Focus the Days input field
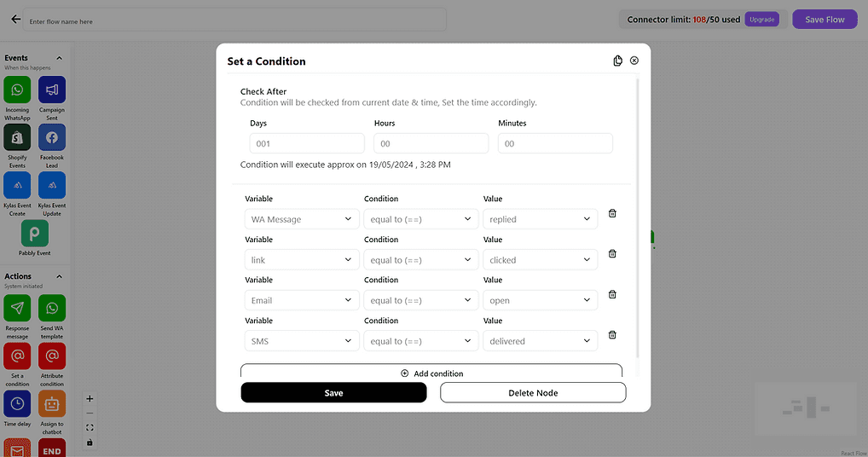 pyautogui.click(x=307, y=143)
